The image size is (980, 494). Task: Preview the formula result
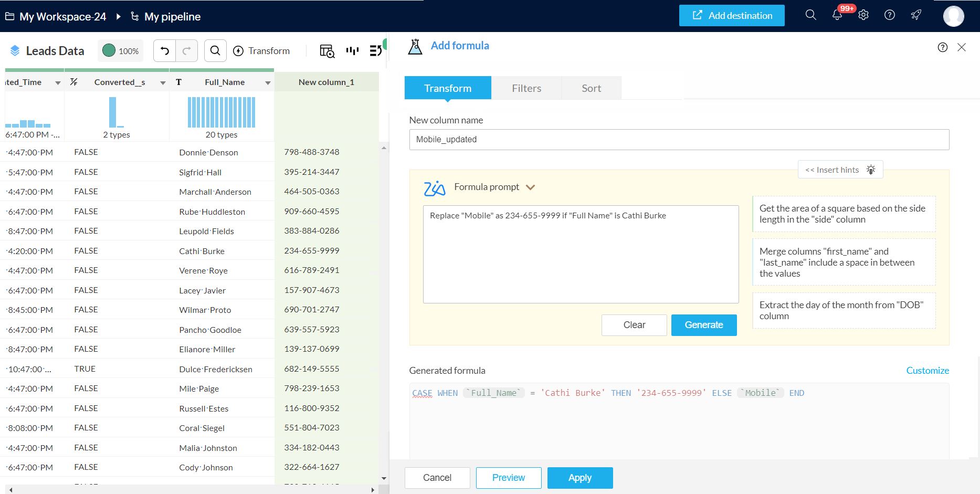pos(509,478)
